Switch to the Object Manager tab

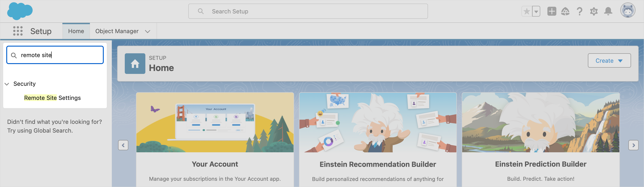click(117, 31)
